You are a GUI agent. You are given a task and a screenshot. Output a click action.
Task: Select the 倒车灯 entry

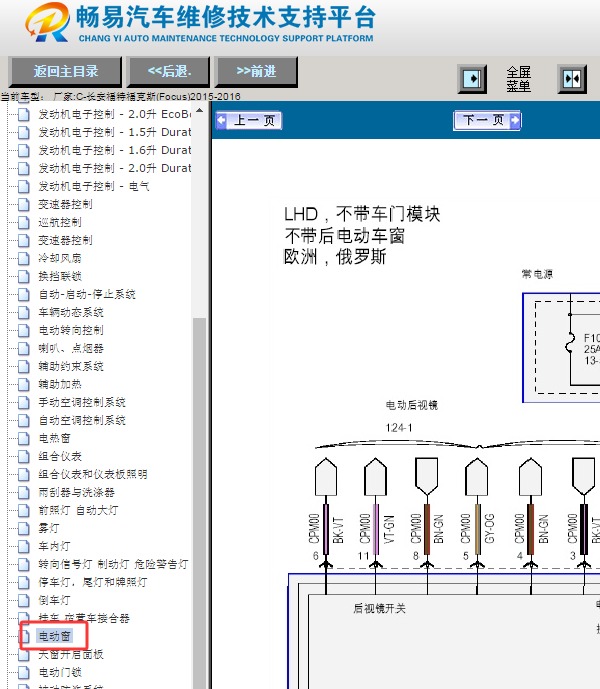pos(55,601)
